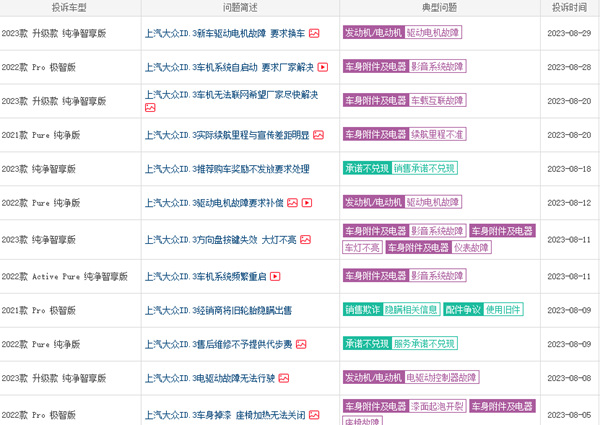Viewport: 600px width, 425px height.
Task: Open complaint 上汽大众ID.3车身掉漆 座椅加热无法关闭
Action: 225,415
